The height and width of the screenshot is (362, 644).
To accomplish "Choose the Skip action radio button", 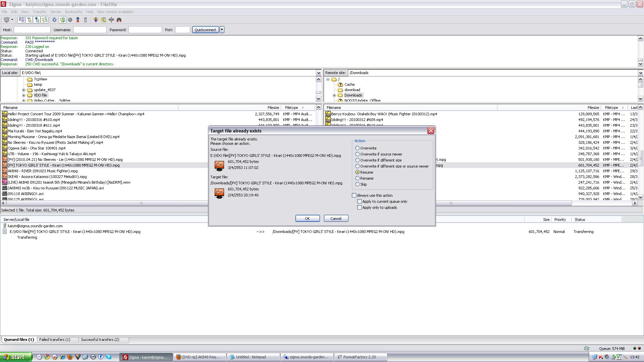I will (x=358, y=184).
